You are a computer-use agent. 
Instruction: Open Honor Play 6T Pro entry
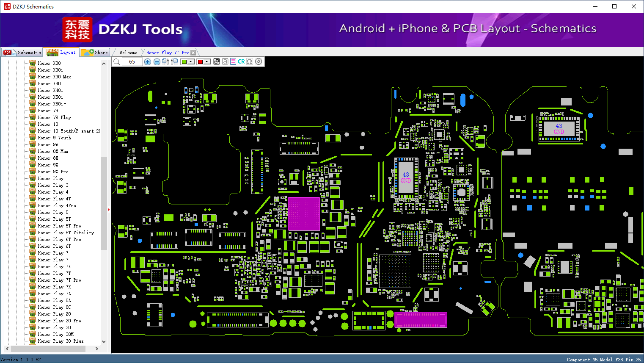[59, 239]
